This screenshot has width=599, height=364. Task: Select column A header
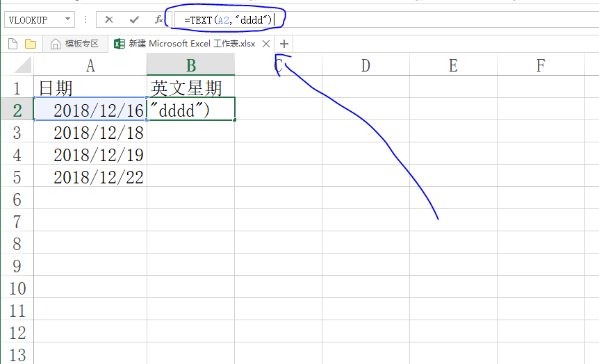90,65
